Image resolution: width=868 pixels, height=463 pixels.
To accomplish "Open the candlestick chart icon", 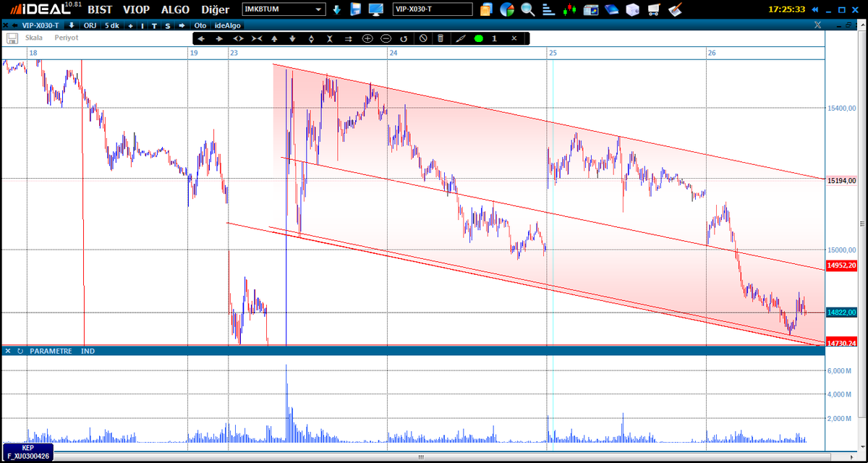I will [x=570, y=9].
